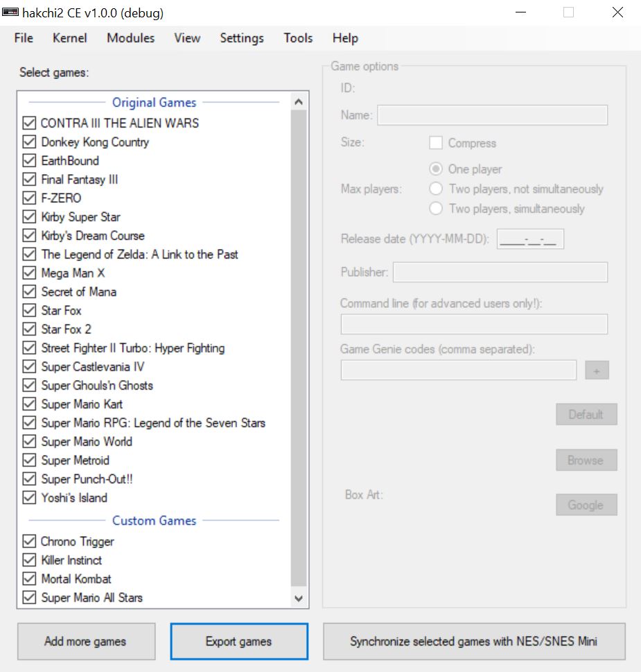The height and width of the screenshot is (672, 641).
Task: Synchronize selected games with NES/SNES Mini
Action: tap(474, 641)
